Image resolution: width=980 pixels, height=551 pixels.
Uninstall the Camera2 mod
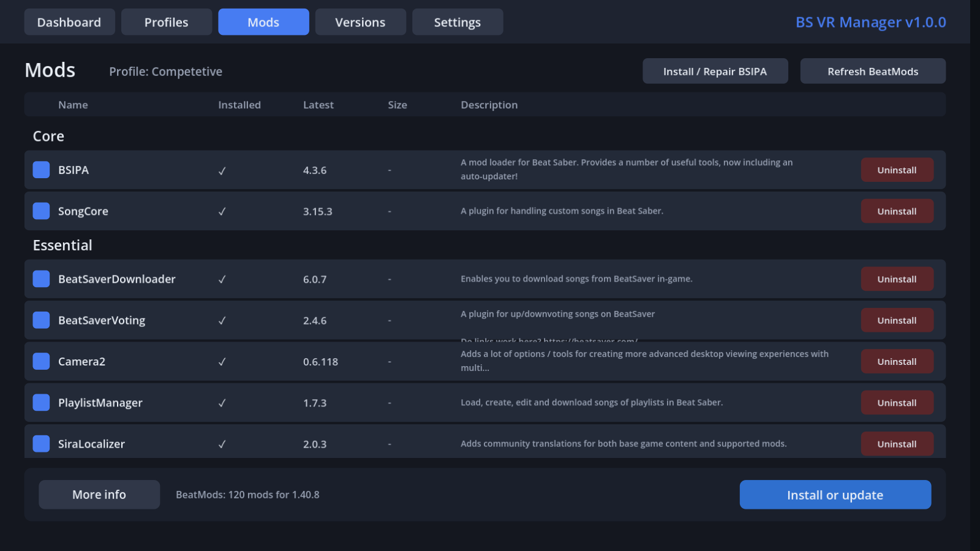click(897, 361)
